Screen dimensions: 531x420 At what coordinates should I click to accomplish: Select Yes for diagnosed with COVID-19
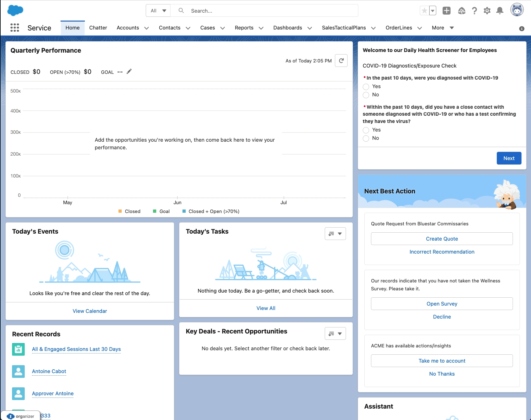tap(366, 87)
